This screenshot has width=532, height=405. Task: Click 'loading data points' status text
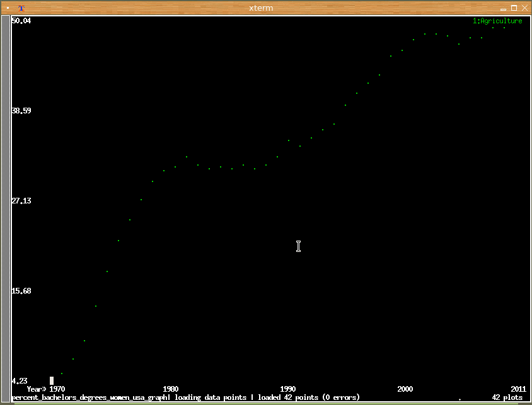[211, 397]
